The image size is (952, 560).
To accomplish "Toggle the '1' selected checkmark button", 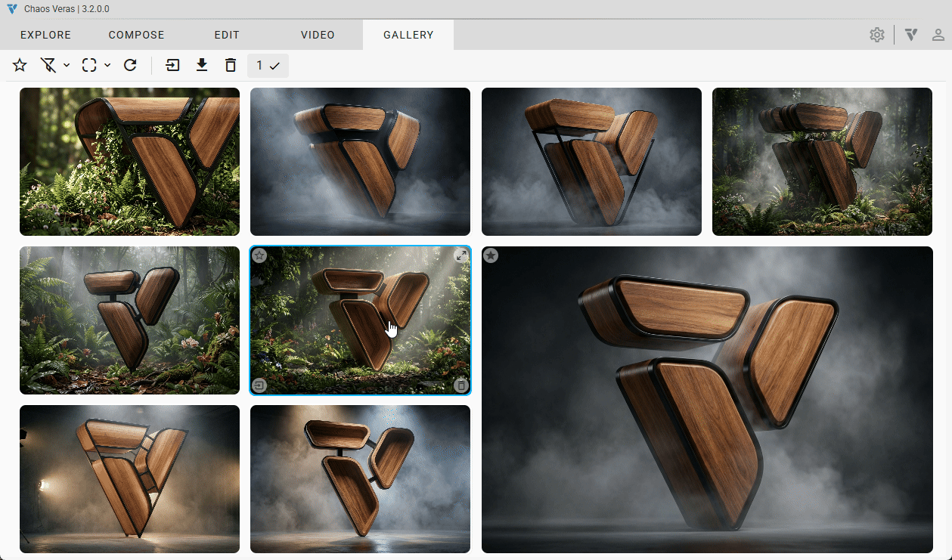I will [268, 66].
